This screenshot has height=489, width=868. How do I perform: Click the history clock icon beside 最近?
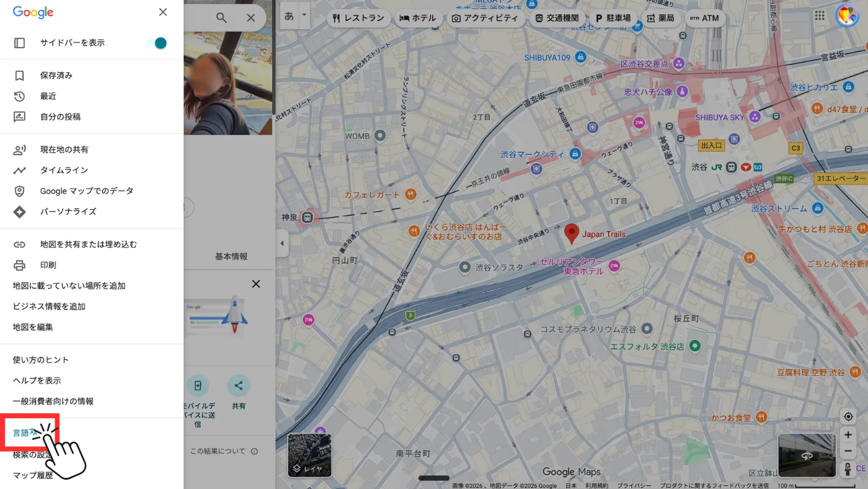coord(19,96)
